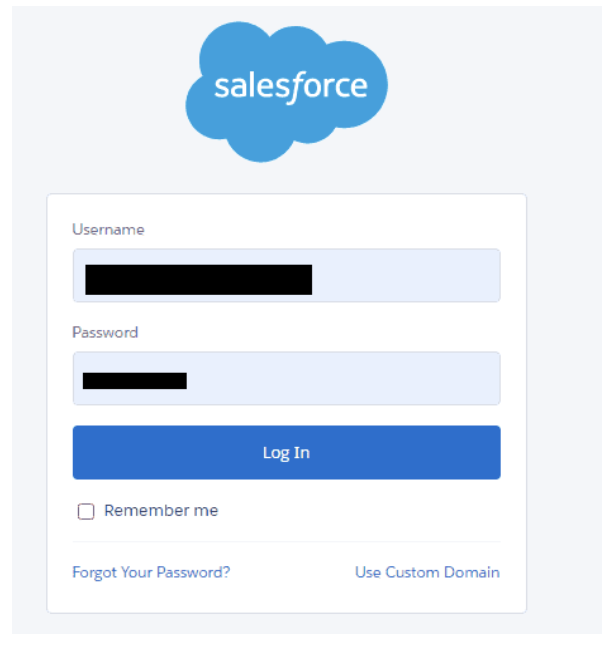Submit credentials with the Log In button
604x648 pixels.
pos(287,453)
